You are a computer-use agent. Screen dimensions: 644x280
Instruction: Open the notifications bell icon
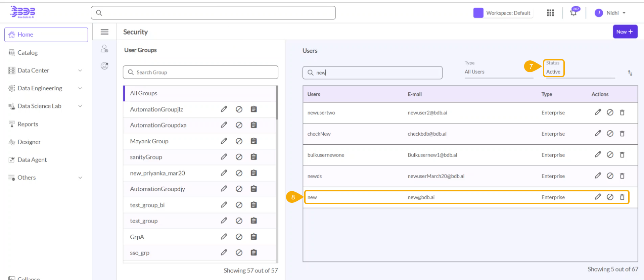(x=573, y=13)
